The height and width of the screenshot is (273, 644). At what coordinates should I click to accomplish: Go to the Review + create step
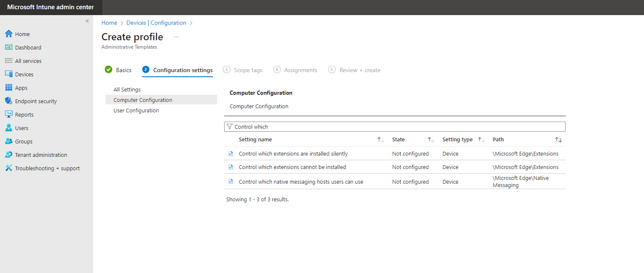click(354, 70)
